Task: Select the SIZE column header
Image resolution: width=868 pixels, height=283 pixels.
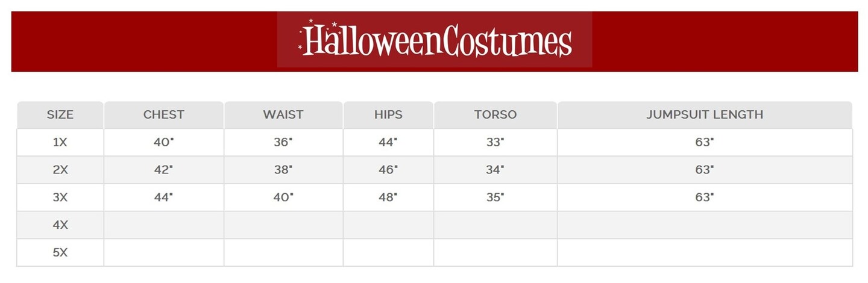Action: click(x=60, y=114)
